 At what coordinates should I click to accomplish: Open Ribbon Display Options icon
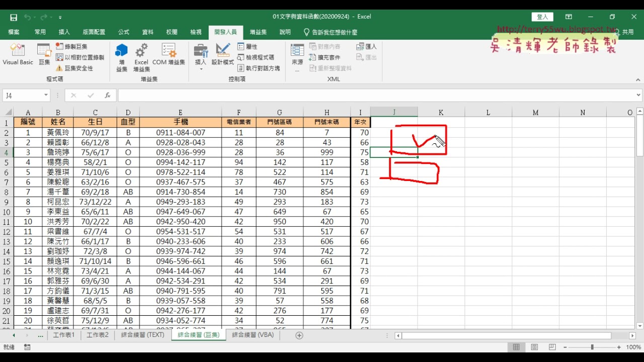point(569,17)
